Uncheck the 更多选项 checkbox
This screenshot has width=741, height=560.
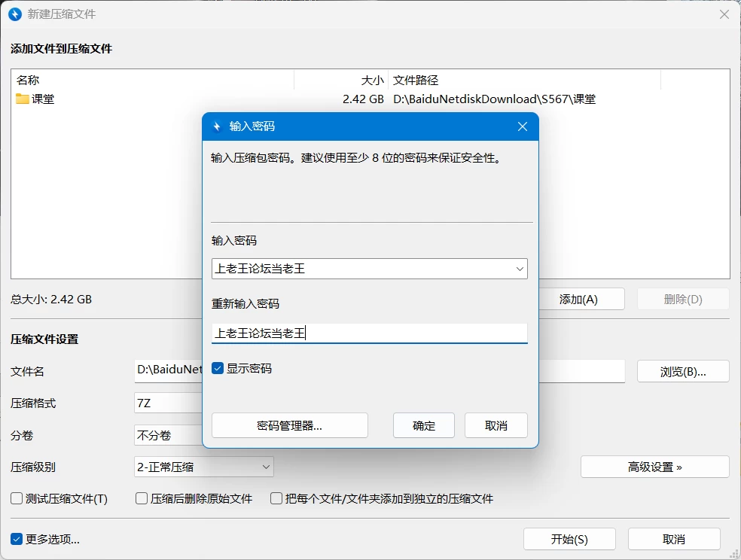coord(17,539)
